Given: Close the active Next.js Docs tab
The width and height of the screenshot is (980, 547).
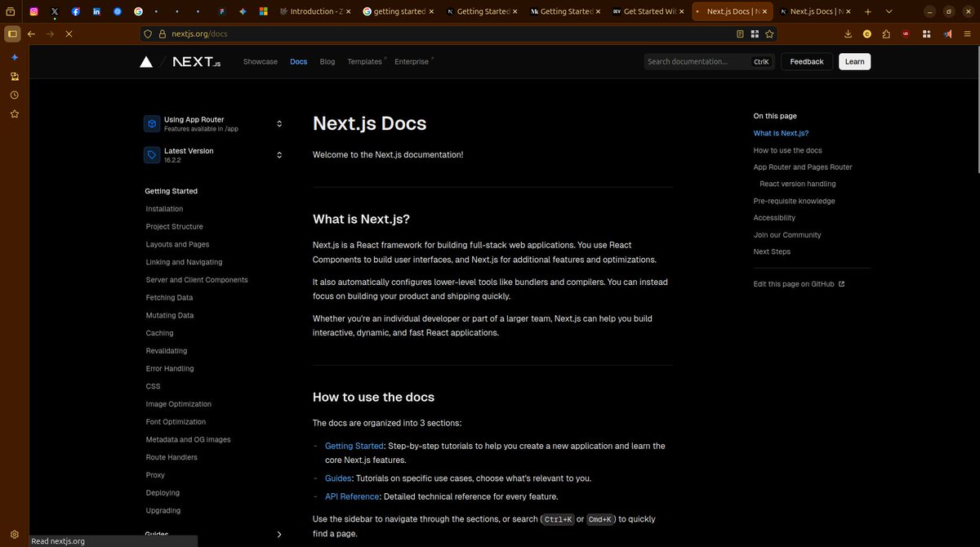Looking at the screenshot, I should coord(763,11).
